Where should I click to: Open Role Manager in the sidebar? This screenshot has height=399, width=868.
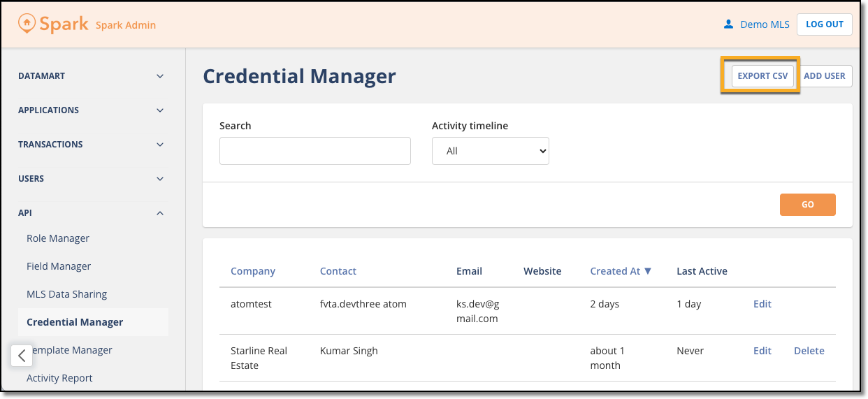(58, 238)
